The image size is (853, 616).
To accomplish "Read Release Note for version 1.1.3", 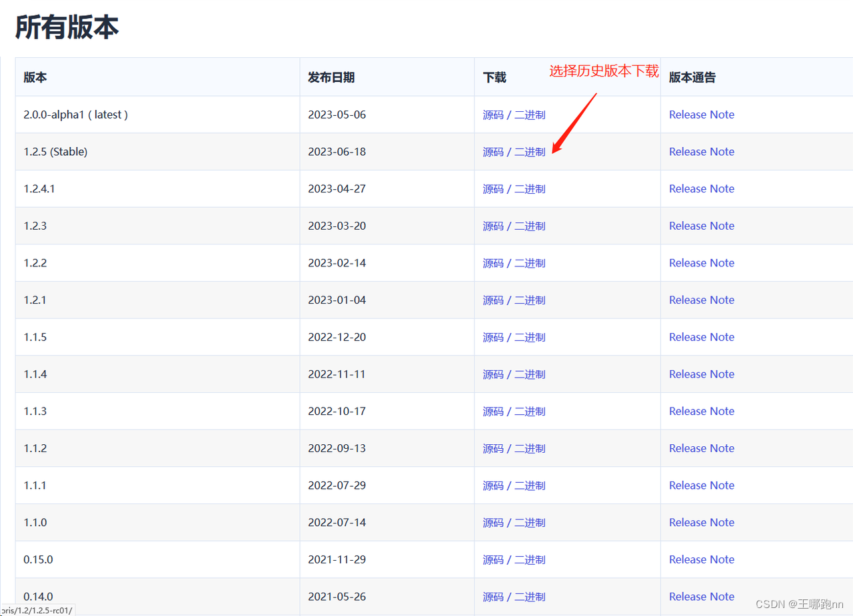I will coord(702,412).
